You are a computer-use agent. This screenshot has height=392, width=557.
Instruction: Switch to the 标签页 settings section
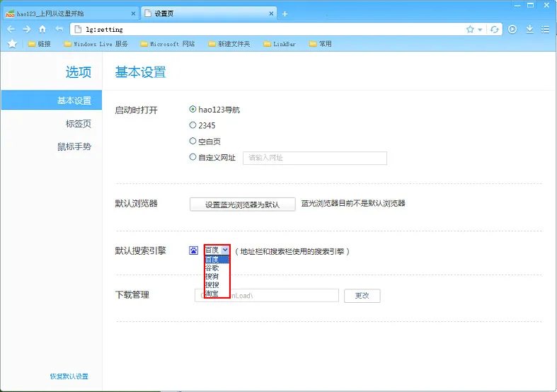(x=78, y=124)
